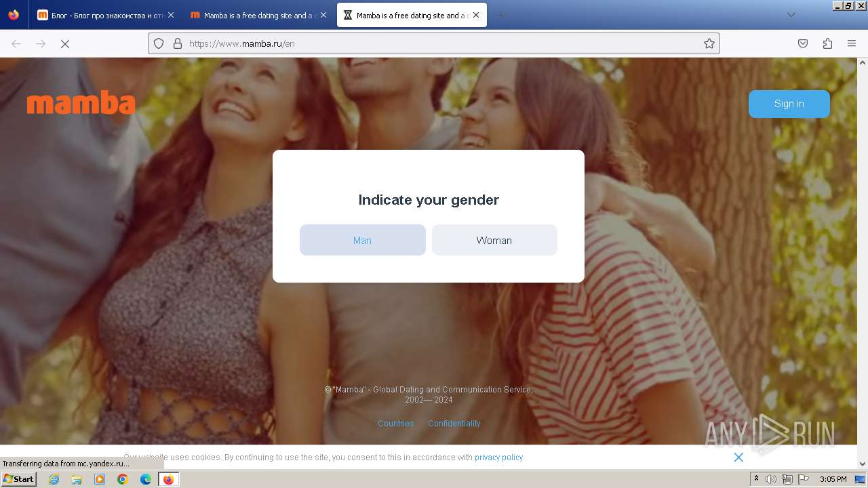Click the mamba logo
The image size is (868, 488).
click(x=81, y=103)
